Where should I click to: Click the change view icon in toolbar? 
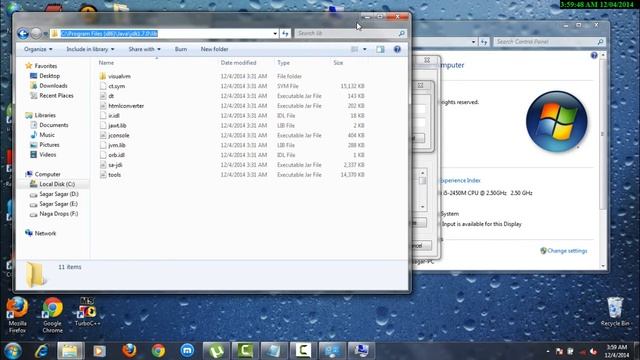pyautogui.click(x=354, y=49)
